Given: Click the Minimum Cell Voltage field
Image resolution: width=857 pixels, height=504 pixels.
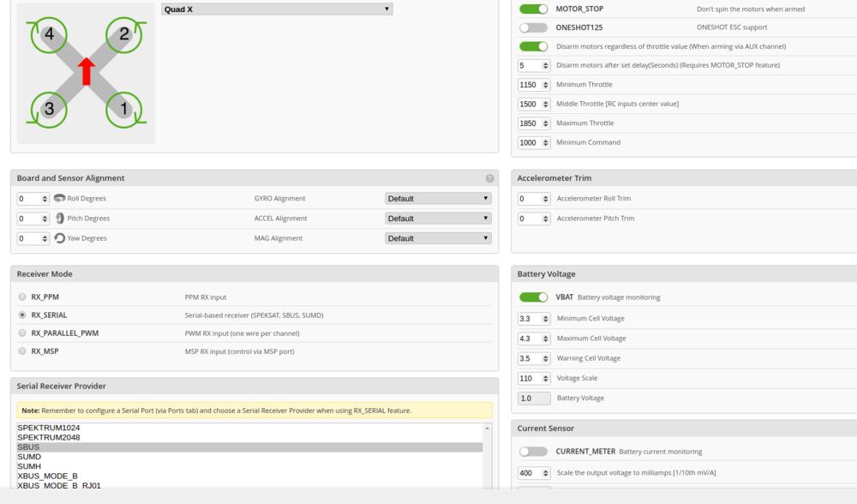Looking at the screenshot, I should point(533,319).
